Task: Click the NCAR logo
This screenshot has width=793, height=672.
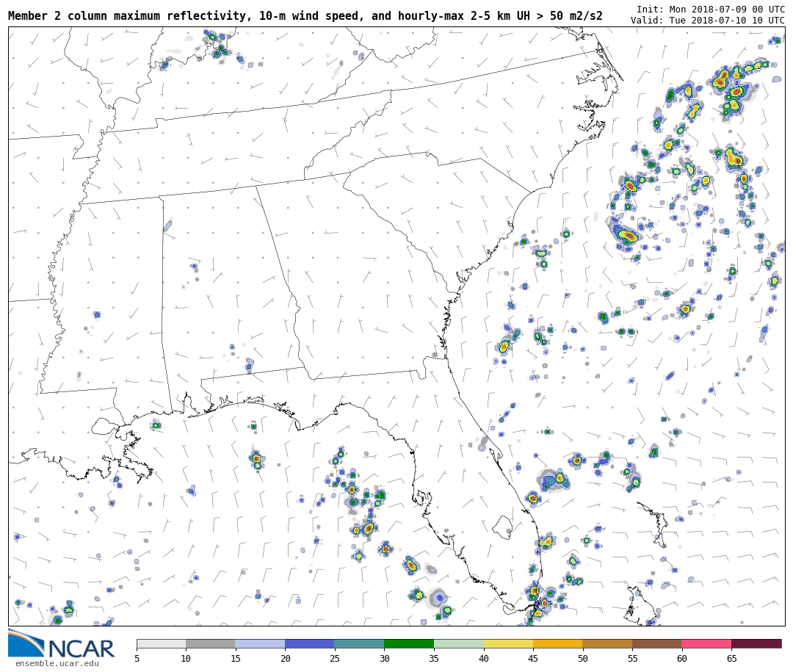Action: pyautogui.click(x=62, y=645)
